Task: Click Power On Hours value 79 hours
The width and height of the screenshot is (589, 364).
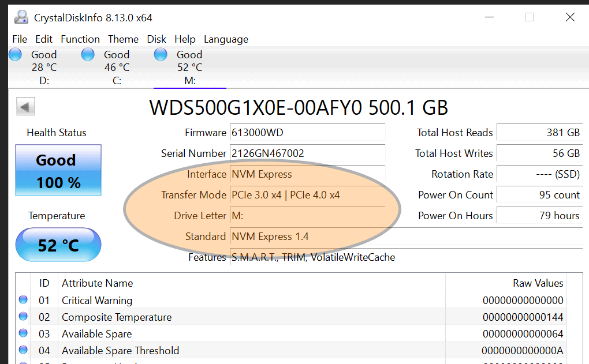Action: 540,216
